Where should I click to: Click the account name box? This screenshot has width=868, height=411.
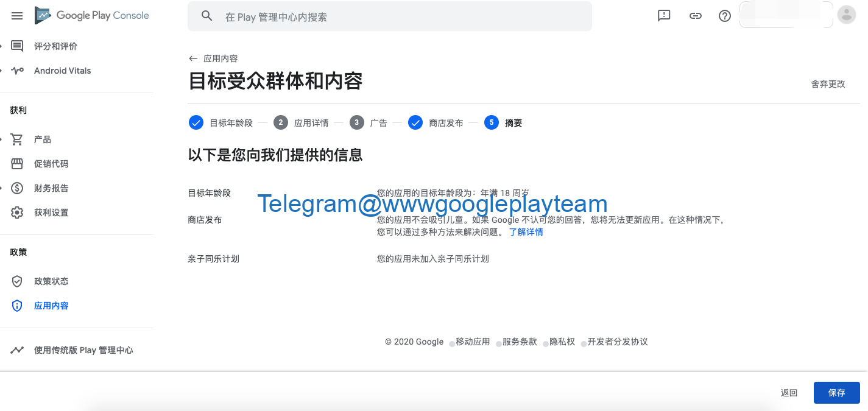(x=786, y=15)
